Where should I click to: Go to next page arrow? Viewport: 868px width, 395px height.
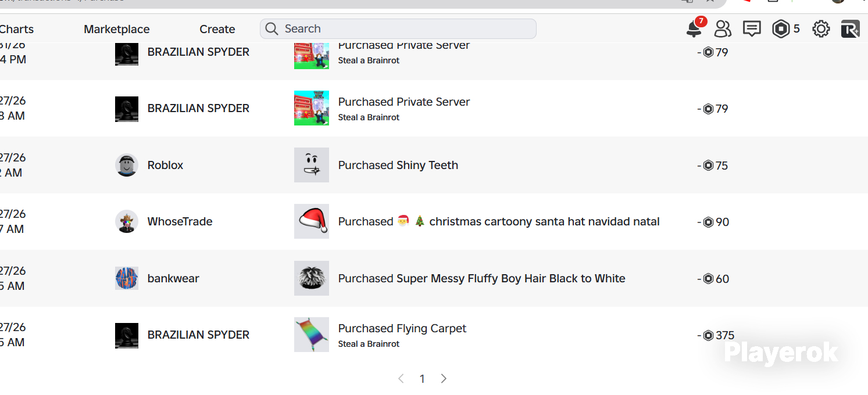tap(444, 379)
